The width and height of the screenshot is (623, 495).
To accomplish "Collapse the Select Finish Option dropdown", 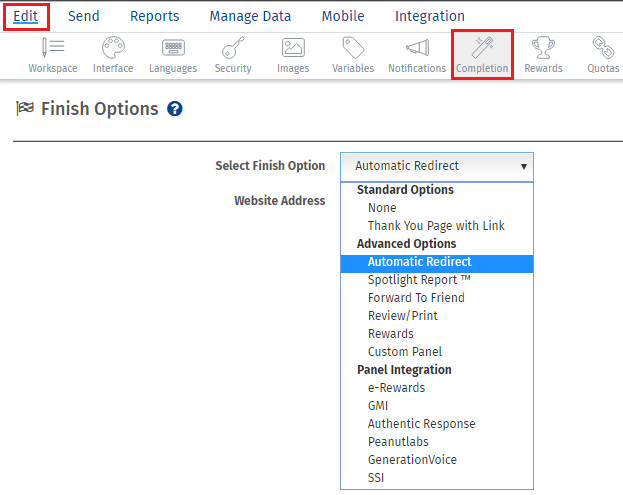I will 437,166.
